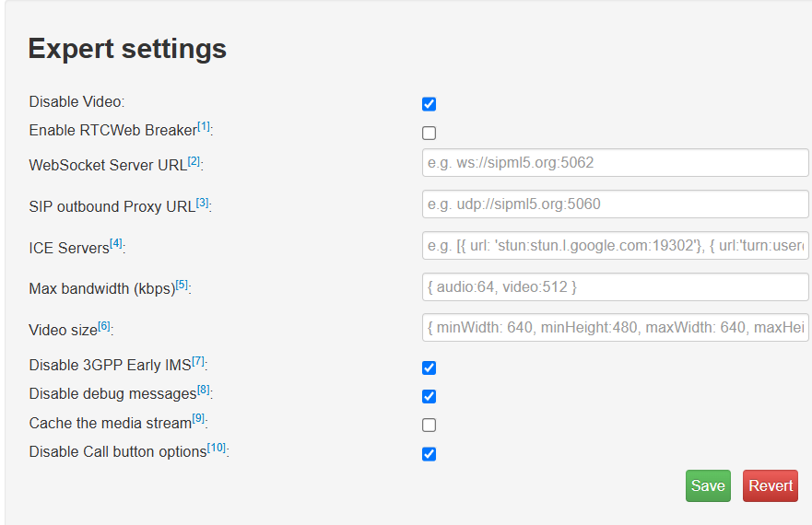Save the expert settings

pos(708,486)
